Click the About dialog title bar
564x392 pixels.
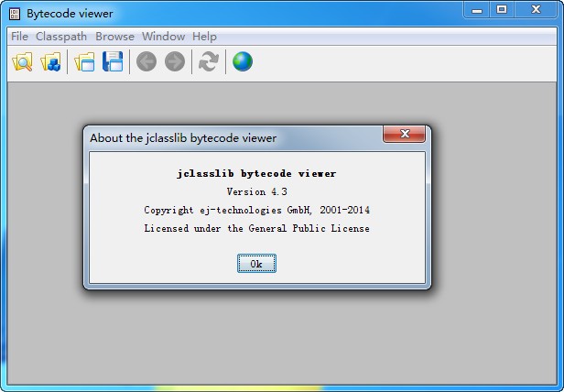pyautogui.click(x=229, y=137)
